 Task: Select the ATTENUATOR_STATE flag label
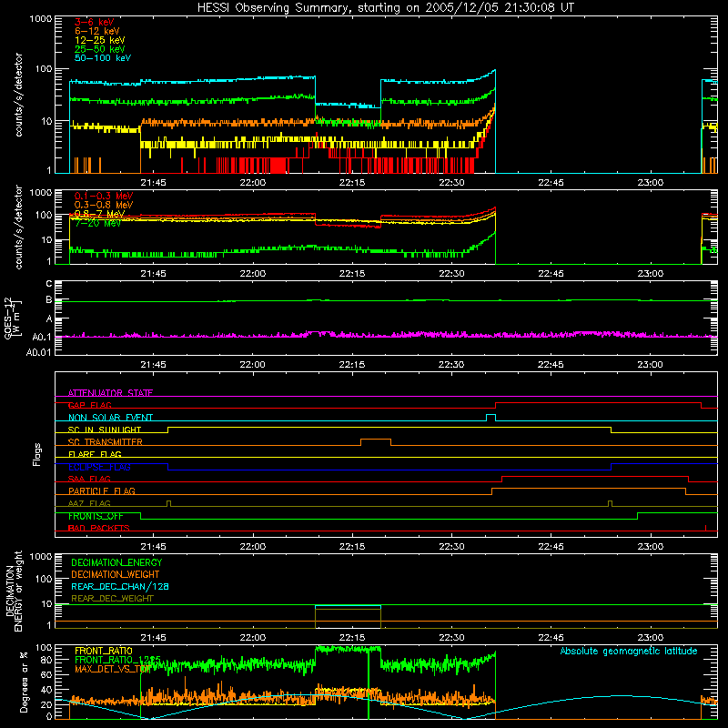pyautogui.click(x=110, y=393)
